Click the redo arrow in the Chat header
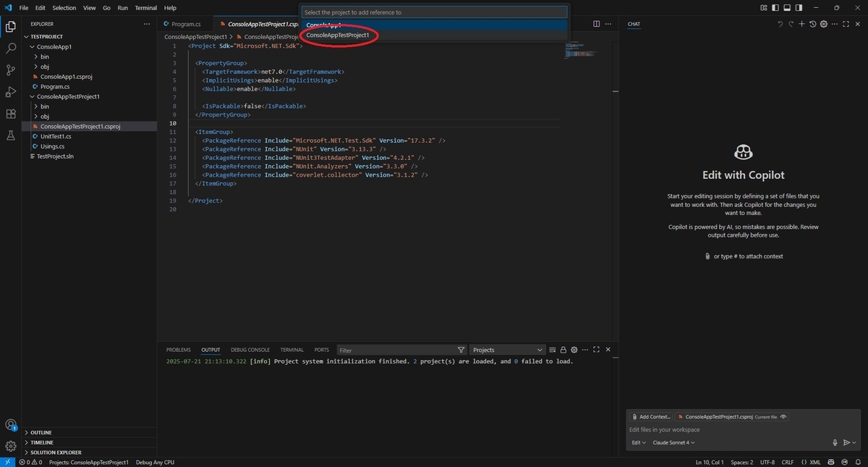This screenshot has height=467, width=868. pyautogui.click(x=791, y=24)
